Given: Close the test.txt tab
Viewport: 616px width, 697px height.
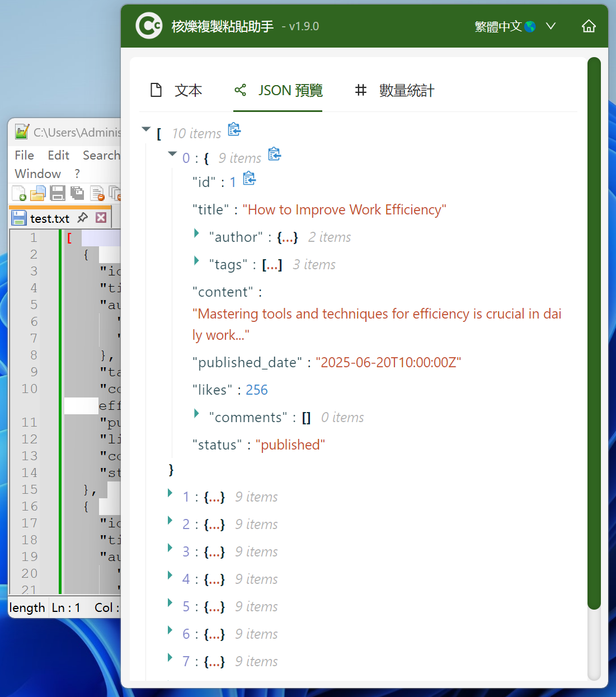Looking at the screenshot, I should 101,218.
